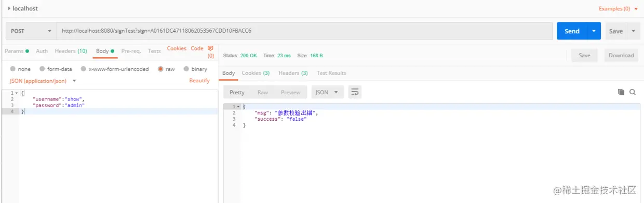Switch response view to Raw
The width and height of the screenshot is (644, 203).
(263, 92)
